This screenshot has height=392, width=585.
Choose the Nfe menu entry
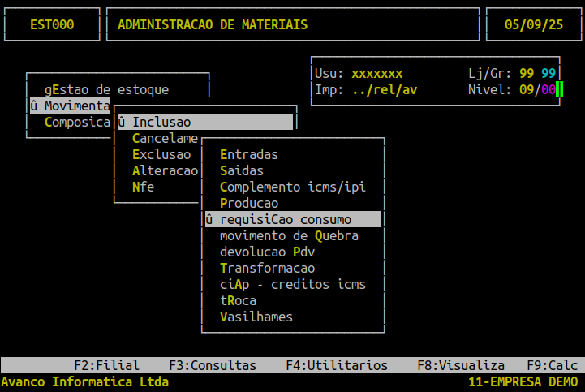coord(144,187)
